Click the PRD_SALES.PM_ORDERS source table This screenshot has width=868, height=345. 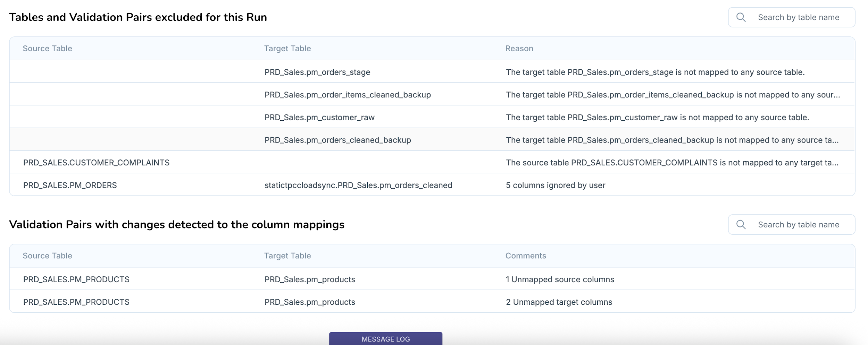point(70,186)
